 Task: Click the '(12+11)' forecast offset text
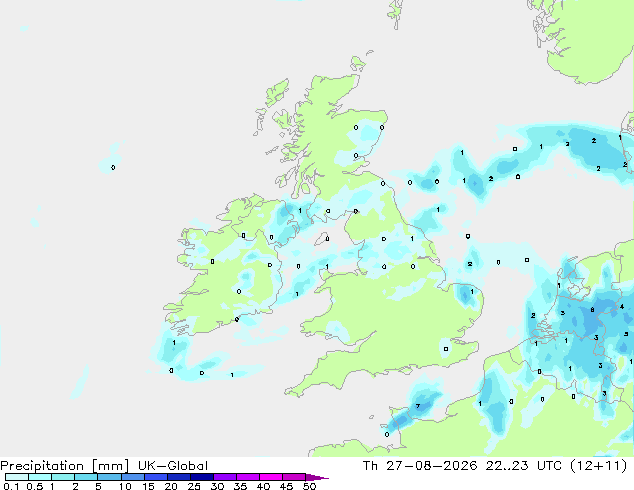click(x=598, y=466)
